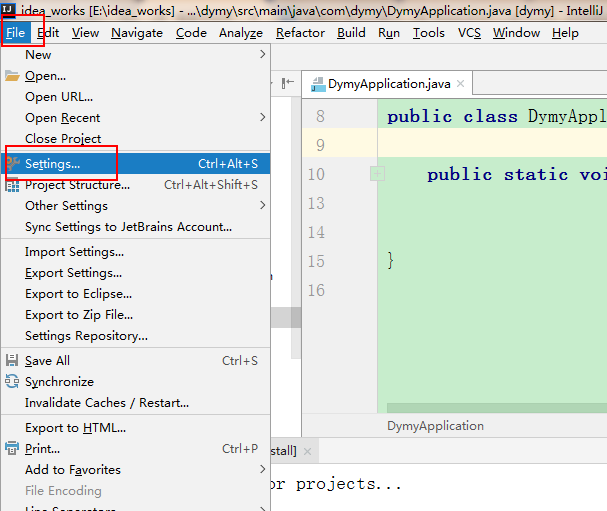Click Save All

click(x=135, y=360)
